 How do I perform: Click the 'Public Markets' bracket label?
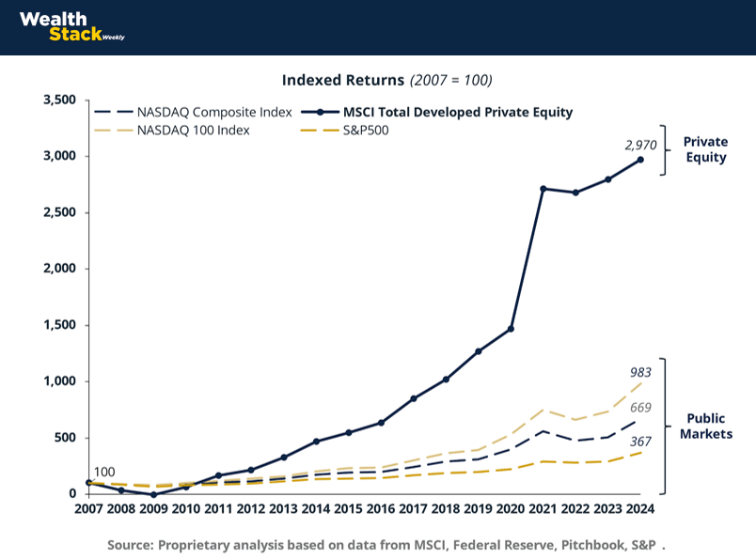tap(706, 426)
